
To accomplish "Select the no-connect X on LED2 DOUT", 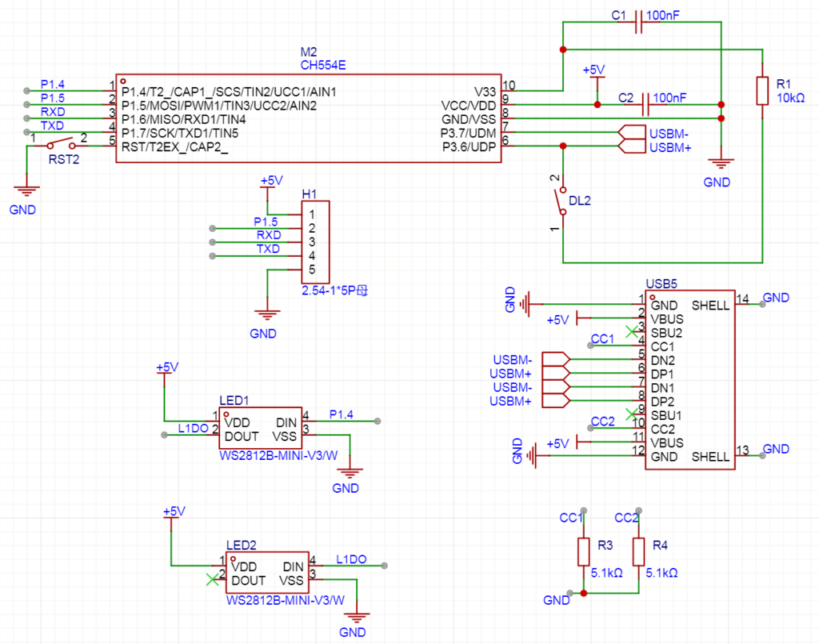I will [x=211, y=578].
